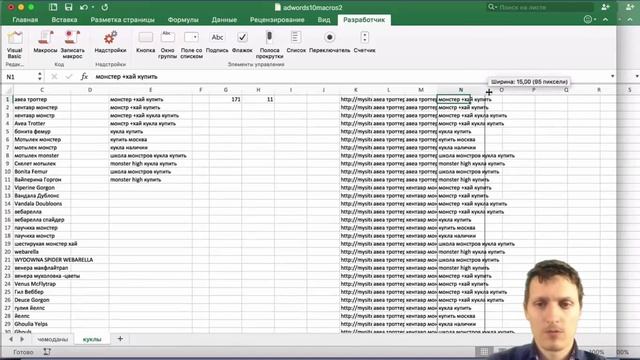640x360 pixels.
Task: Click the select-all corner triangle
Action: pyautogui.click(x=9, y=90)
